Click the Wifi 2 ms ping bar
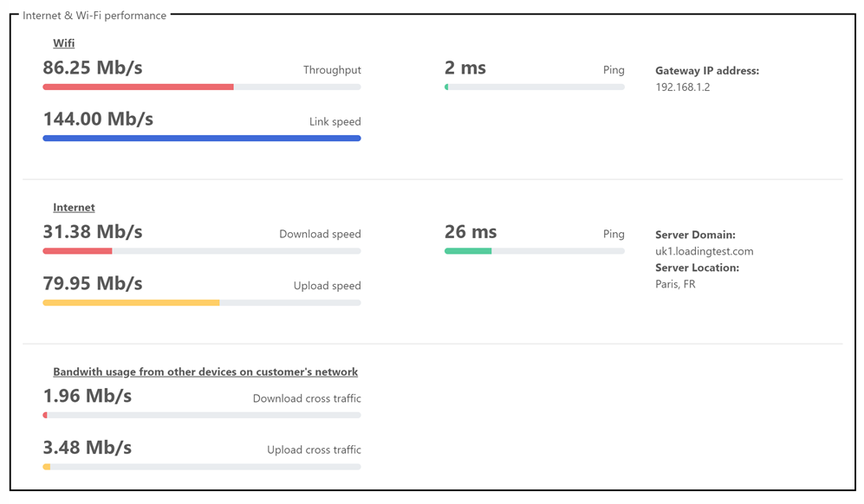The image size is (864, 504). pyautogui.click(x=535, y=87)
